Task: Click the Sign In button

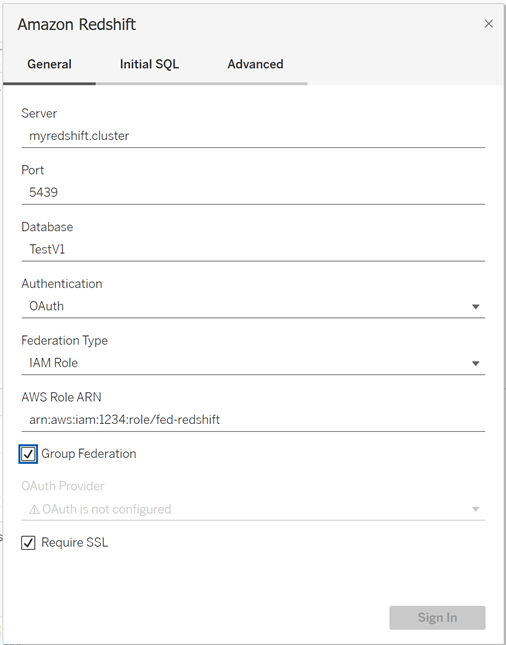Action: pos(437,617)
